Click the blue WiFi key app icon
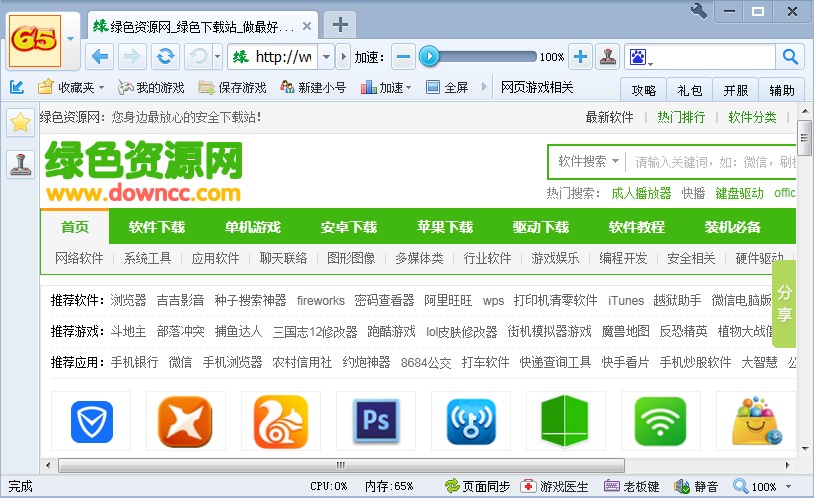The height and width of the screenshot is (498, 814). point(471,421)
